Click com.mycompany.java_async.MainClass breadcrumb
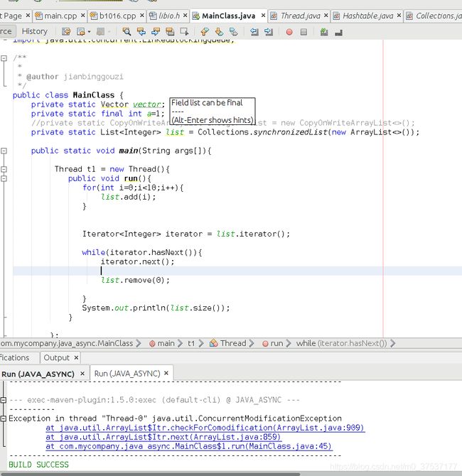Screen dimensions: 462x476 coord(67,343)
